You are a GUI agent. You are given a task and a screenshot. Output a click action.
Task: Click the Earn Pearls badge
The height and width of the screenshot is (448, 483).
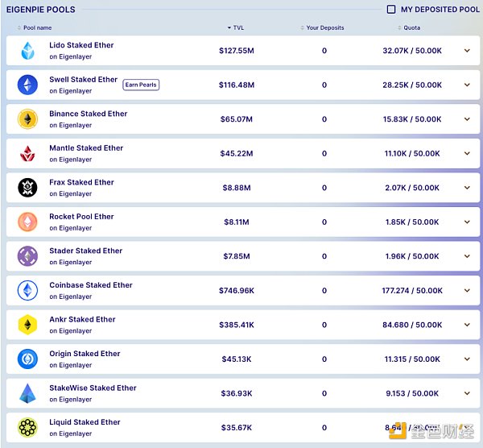click(x=141, y=85)
